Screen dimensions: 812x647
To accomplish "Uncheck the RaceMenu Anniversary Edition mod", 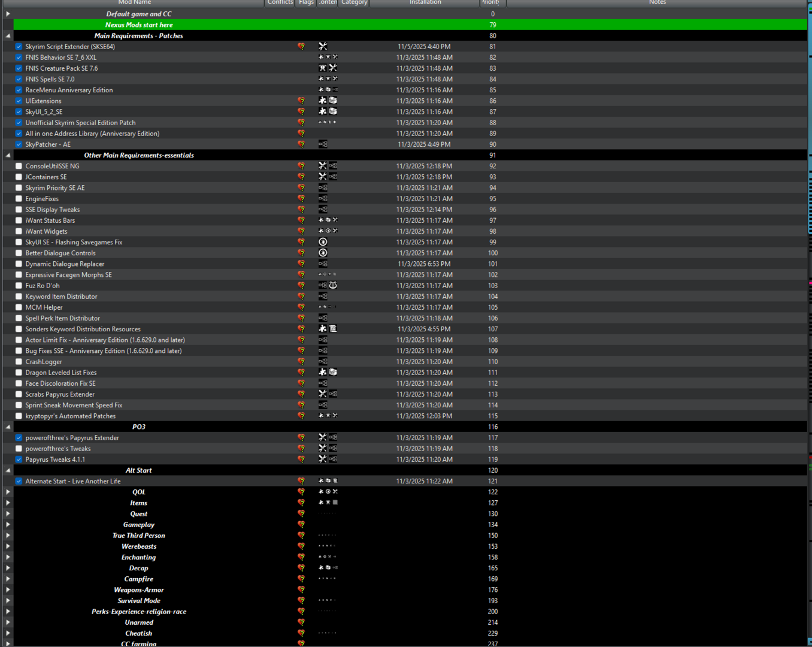I will click(19, 90).
